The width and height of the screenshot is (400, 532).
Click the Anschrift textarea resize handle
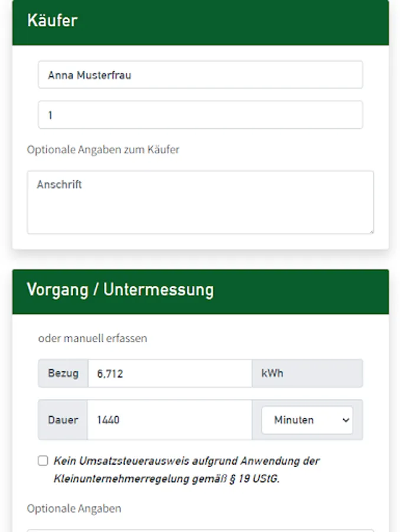[x=370, y=231]
